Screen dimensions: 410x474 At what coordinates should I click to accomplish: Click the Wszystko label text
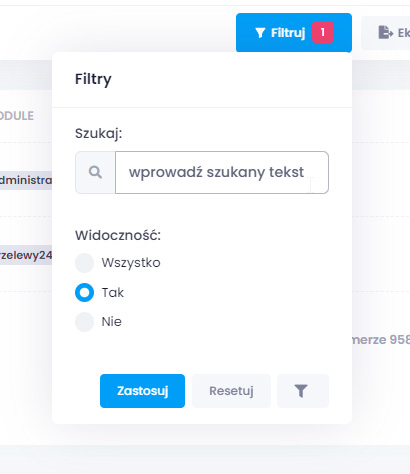pyautogui.click(x=131, y=263)
